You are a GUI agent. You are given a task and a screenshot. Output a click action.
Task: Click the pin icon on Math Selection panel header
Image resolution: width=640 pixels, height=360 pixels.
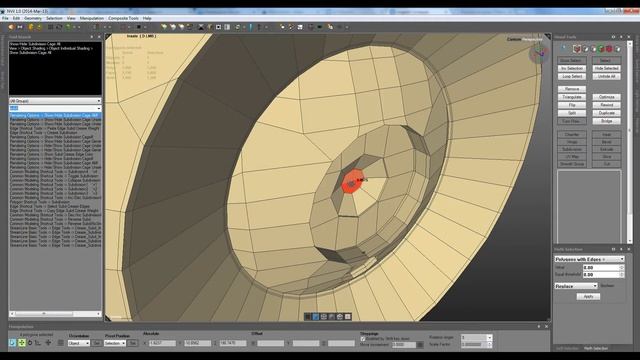tap(621, 249)
